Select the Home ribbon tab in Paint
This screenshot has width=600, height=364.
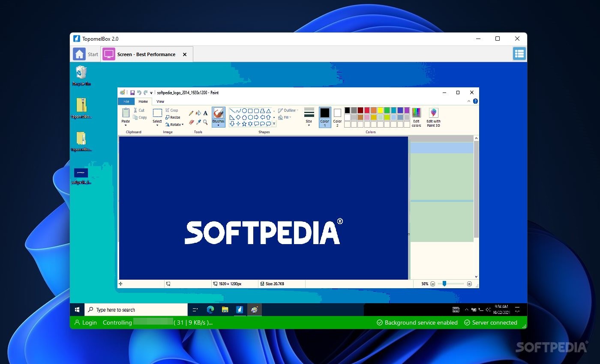click(143, 101)
